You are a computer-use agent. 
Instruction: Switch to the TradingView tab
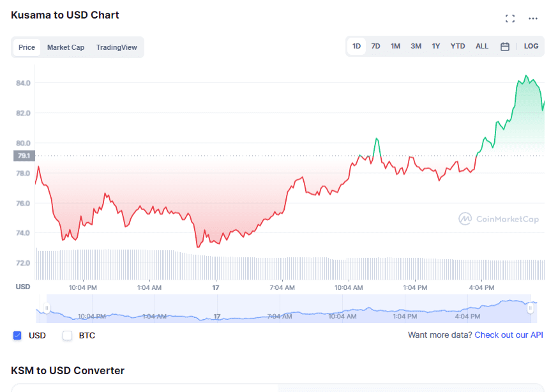point(116,47)
